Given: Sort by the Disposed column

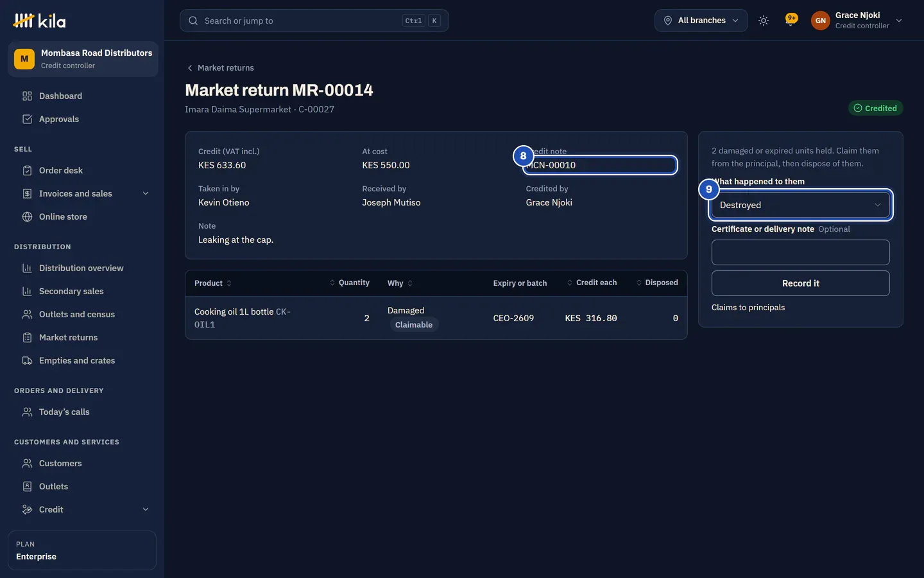Looking at the screenshot, I should click(657, 283).
